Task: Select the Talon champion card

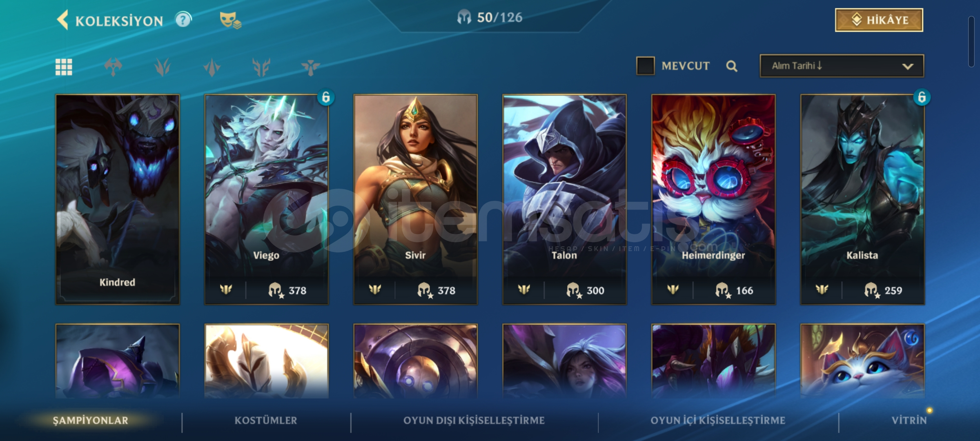Action: click(x=564, y=200)
